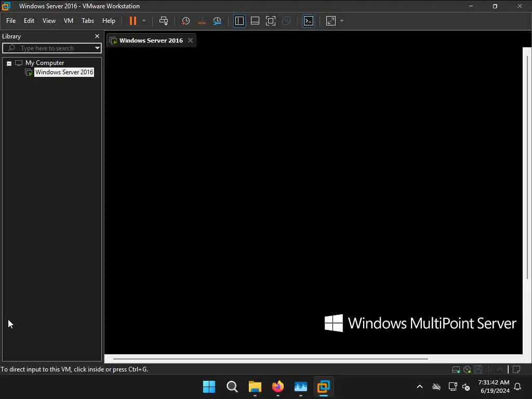Click inside the VM console display
The image size is (532, 399).
click(313, 200)
